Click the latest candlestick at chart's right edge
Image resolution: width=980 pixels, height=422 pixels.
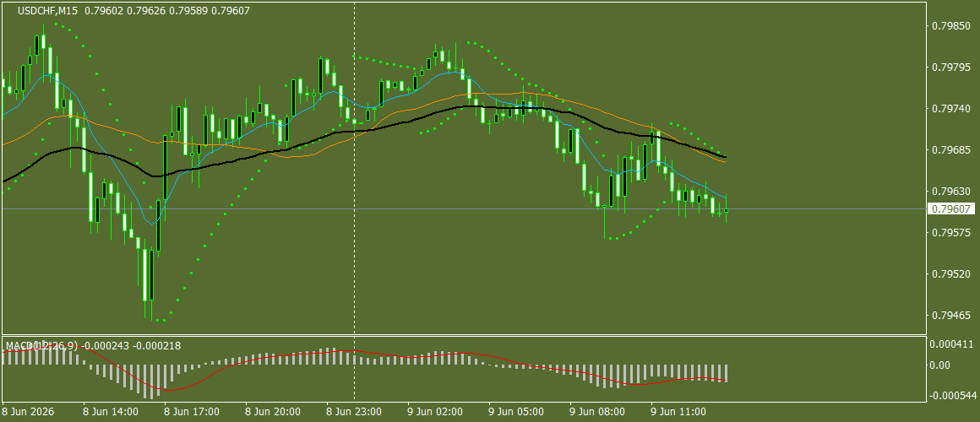(727, 210)
